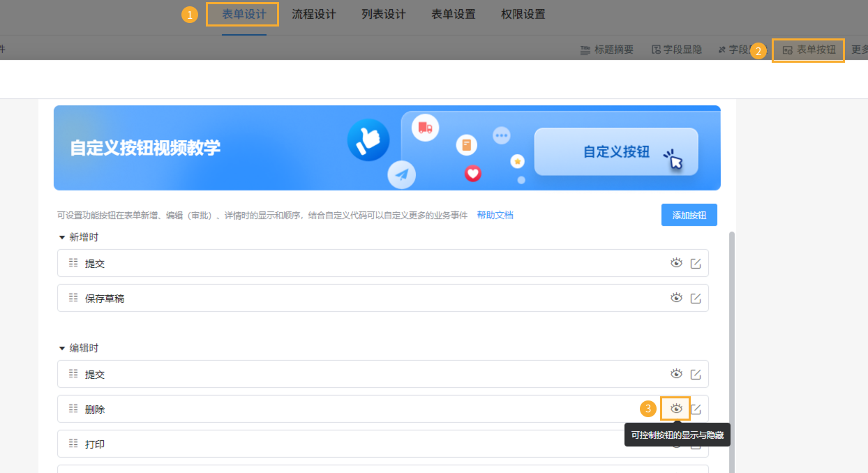Click drag handle of 删除 row

pyautogui.click(x=73, y=409)
